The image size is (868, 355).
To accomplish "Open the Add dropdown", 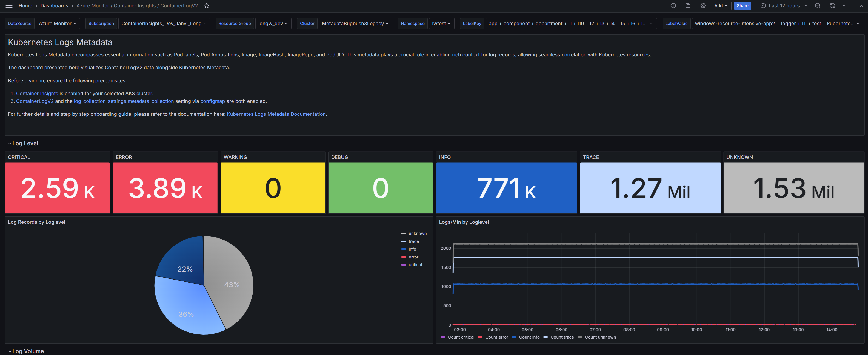I will coord(721,5).
